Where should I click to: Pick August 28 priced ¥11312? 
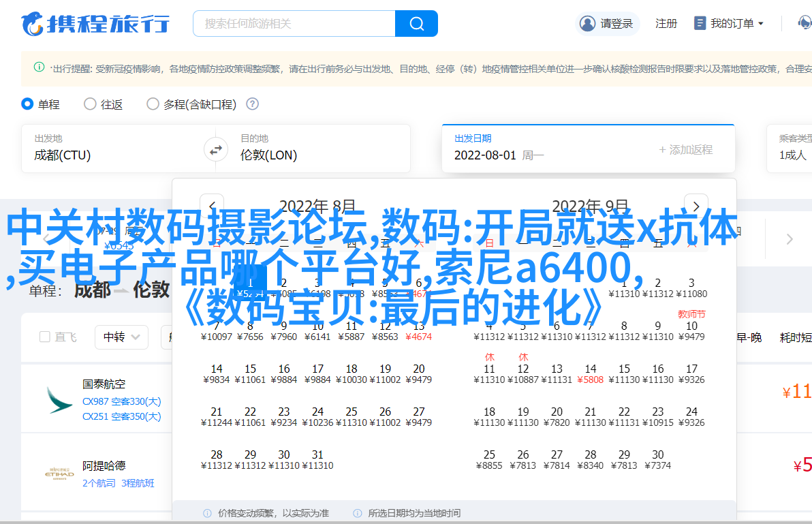pos(217,460)
